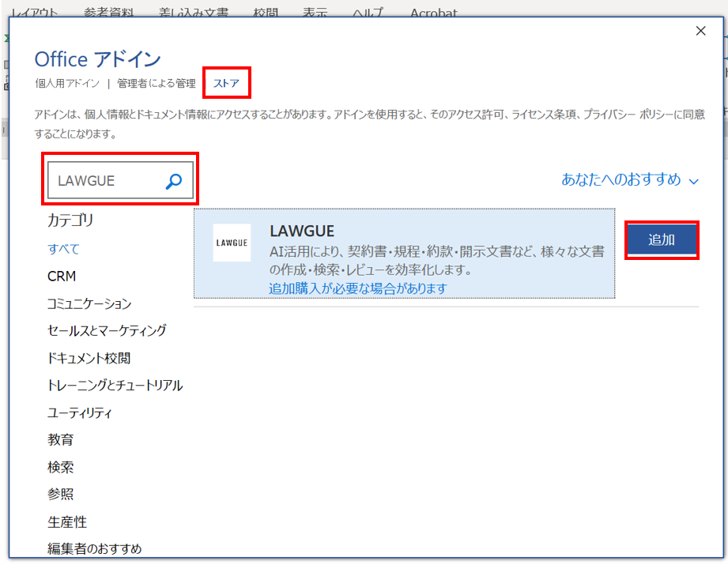Open the 個人用アドイン tab
Image resolution: width=728 pixels, height=565 pixels.
coord(67,83)
